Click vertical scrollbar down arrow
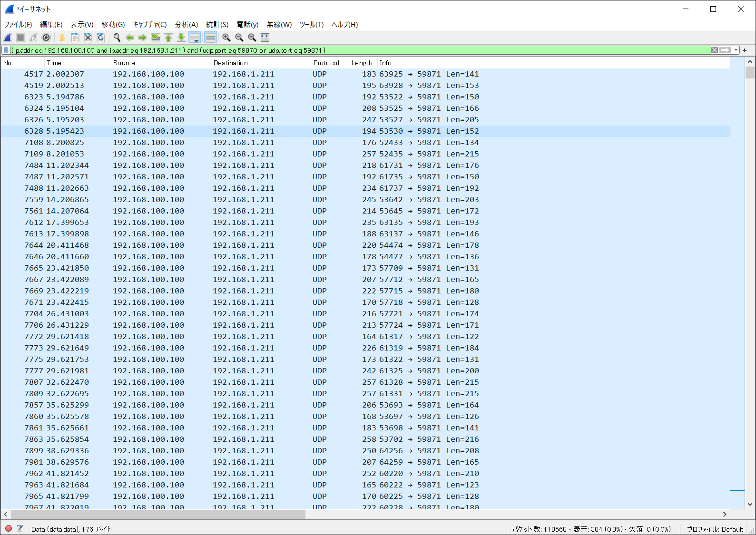756x535 pixels. coord(750,505)
